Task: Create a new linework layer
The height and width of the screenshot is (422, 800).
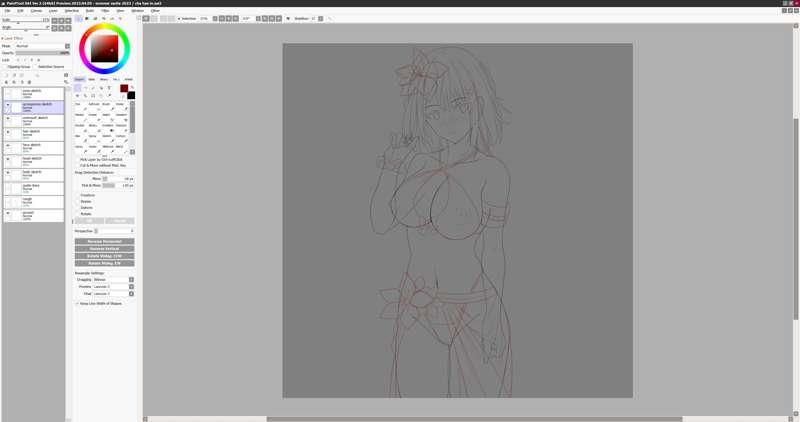Action: tap(14, 75)
